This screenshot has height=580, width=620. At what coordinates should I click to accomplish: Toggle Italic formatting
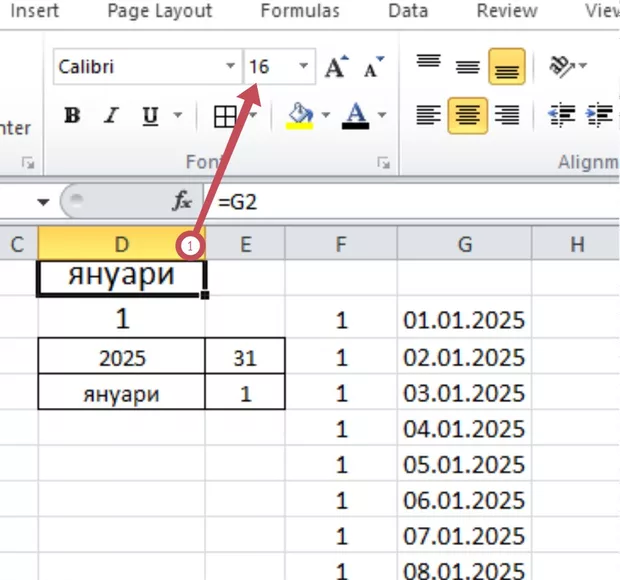(111, 116)
